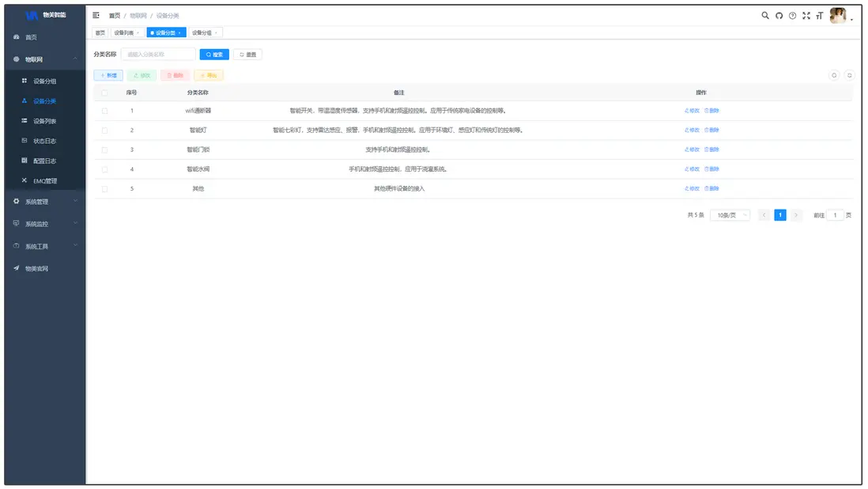Click the 物美智能 logo

point(45,15)
